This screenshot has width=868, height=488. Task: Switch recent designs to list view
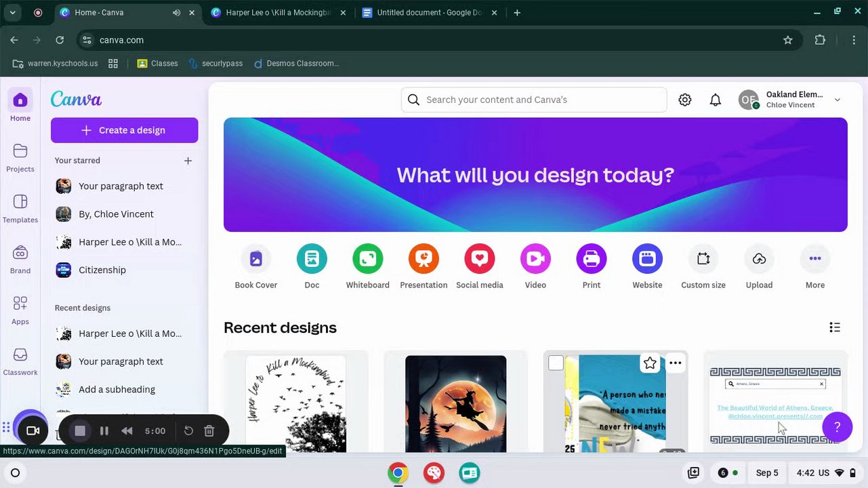pyautogui.click(x=835, y=327)
